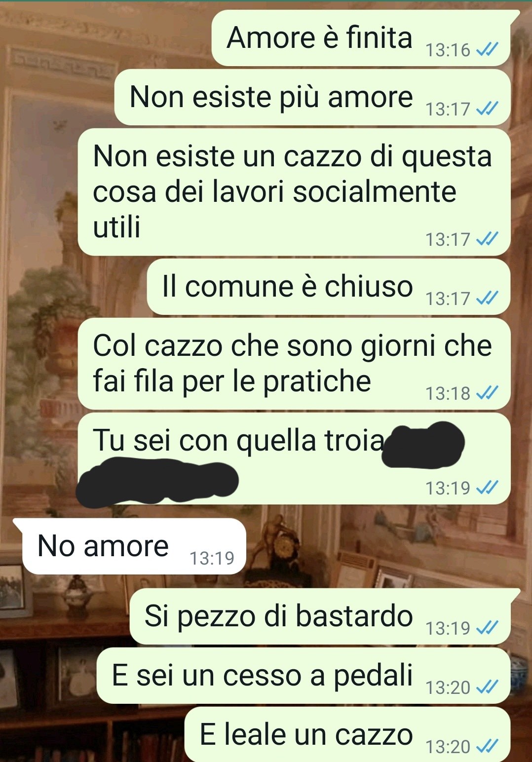Click double ticks on 'Si pezzo di bastardo'
Viewport: 532px width, 762px height.
pos(487,628)
